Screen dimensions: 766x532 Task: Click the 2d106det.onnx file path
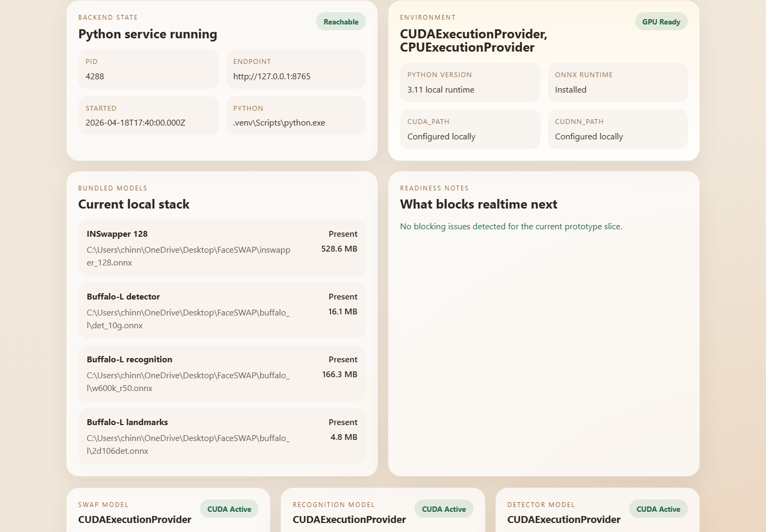[188, 445]
